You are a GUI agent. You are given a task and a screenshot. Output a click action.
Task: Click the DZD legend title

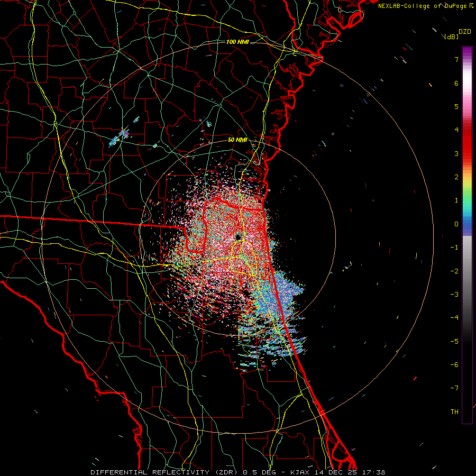pos(465,32)
